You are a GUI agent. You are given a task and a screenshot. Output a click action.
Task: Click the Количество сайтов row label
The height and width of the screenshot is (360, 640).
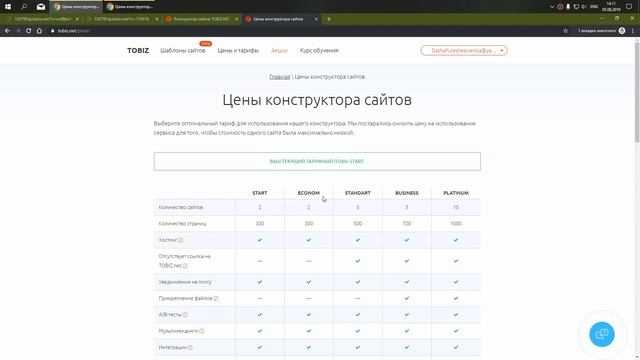(180, 207)
